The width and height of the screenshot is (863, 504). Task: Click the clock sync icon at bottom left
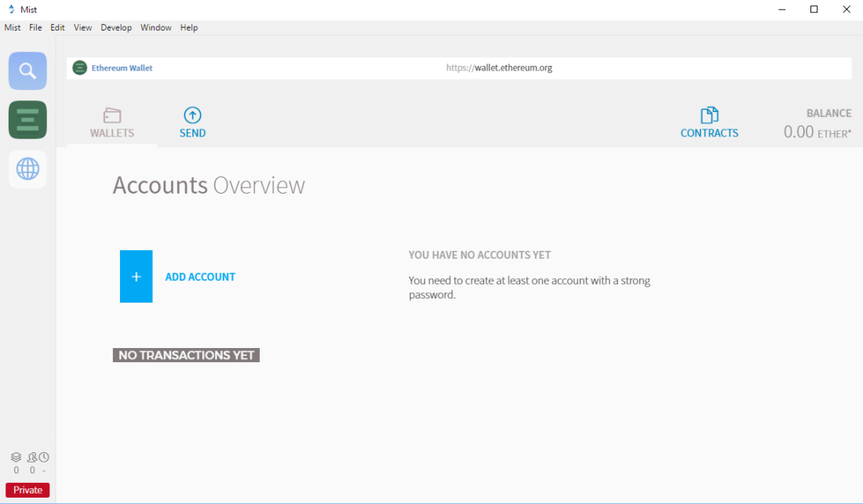pyautogui.click(x=44, y=457)
